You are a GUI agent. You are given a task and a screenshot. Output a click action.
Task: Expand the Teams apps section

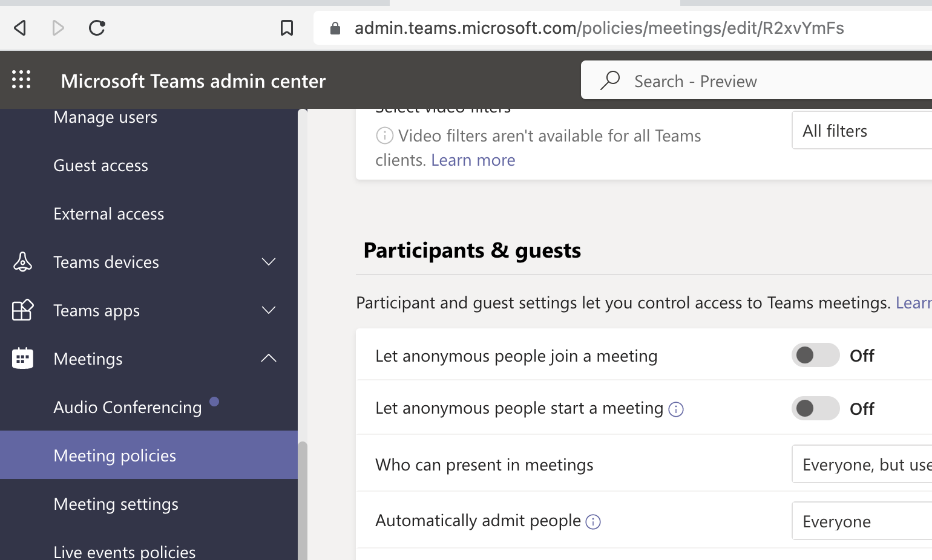tap(269, 310)
